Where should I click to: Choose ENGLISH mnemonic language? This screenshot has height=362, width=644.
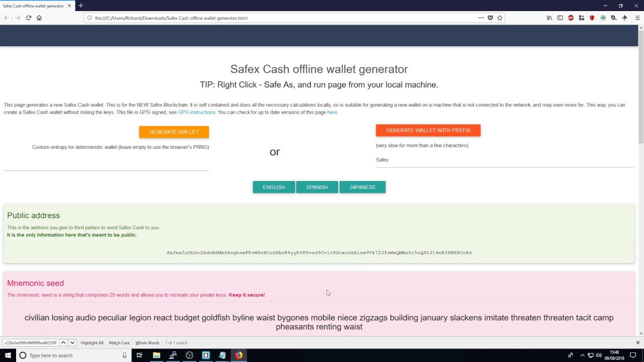[274, 187]
